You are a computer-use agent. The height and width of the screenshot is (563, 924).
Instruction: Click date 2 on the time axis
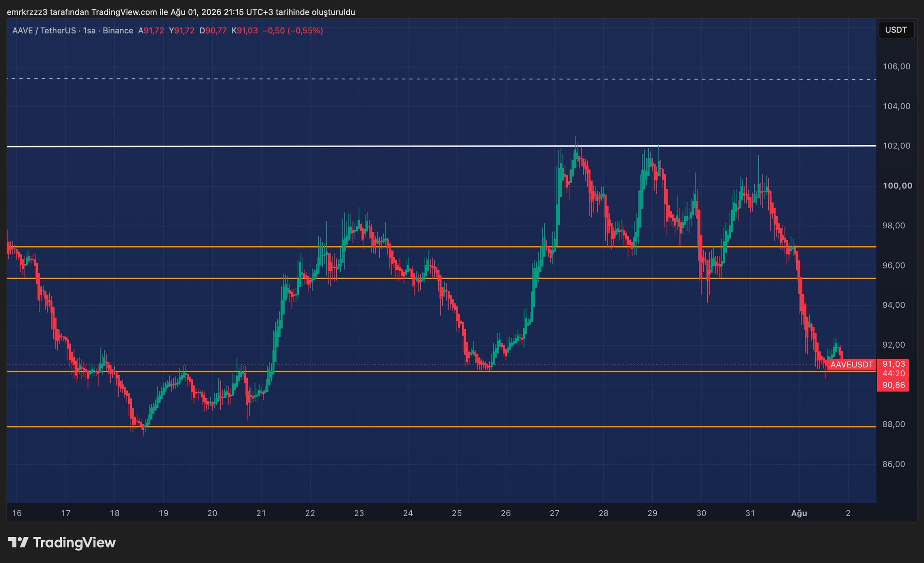pyautogui.click(x=848, y=513)
